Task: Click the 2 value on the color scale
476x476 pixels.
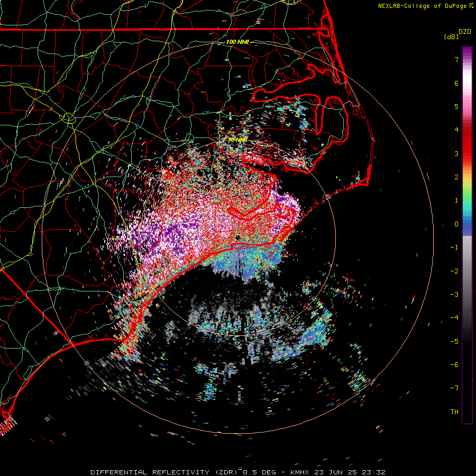Action: coord(456,177)
